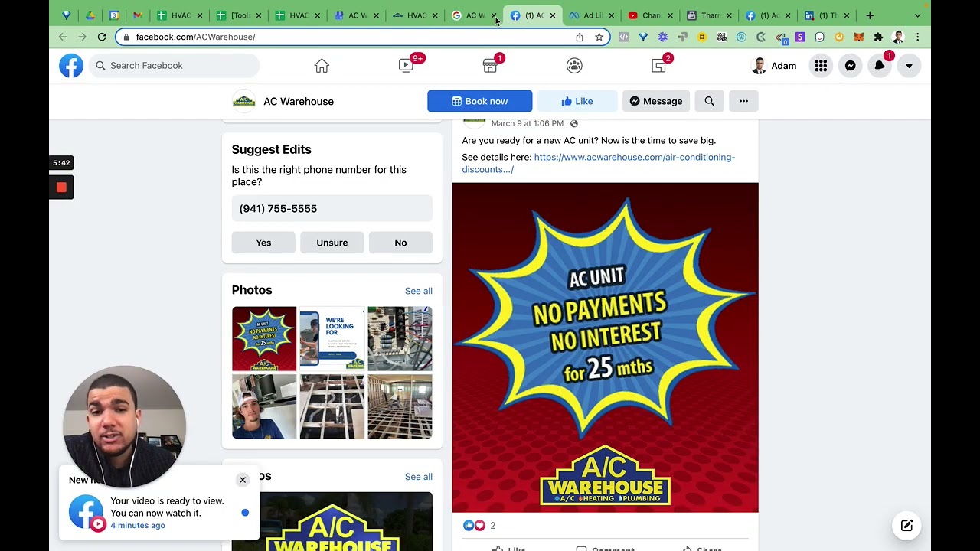This screenshot has height=551, width=980.
Task: Click See all in the Videos section
Action: pos(419,477)
